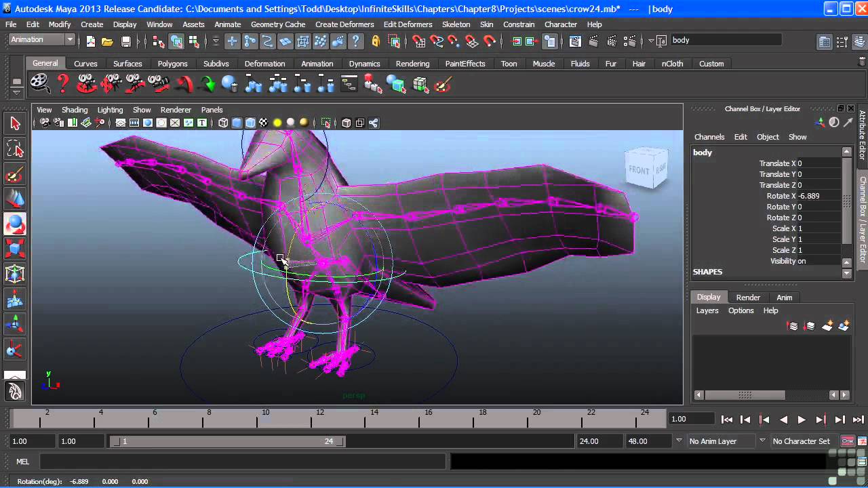Jump to end of playback range
The height and width of the screenshot is (488, 868).
pos(857,420)
